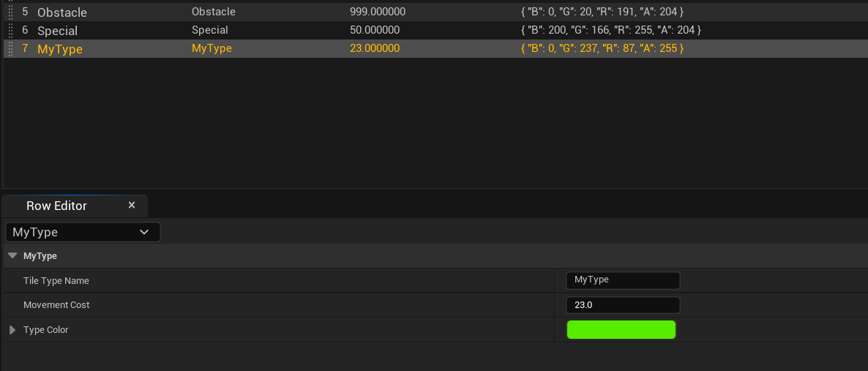The image size is (868, 371).
Task: Click the 23.000000 cell in MyType row
Action: [x=375, y=49]
